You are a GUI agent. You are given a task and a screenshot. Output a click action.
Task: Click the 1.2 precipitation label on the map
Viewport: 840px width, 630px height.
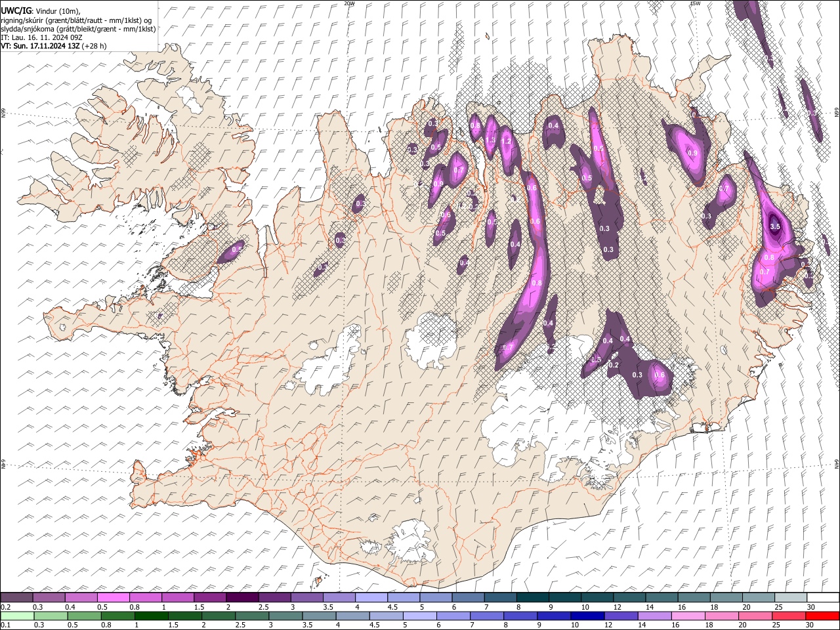point(506,141)
